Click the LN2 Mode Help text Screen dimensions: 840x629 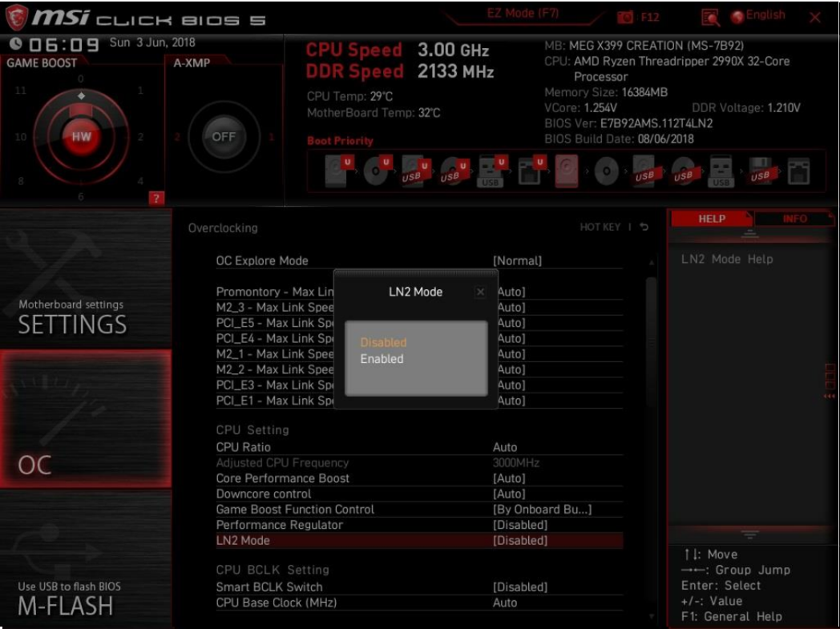[727, 259]
